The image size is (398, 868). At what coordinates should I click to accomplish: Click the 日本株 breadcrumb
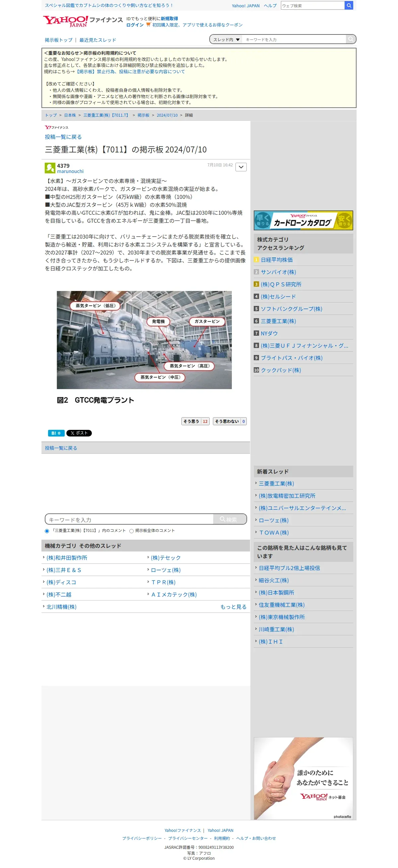click(x=70, y=115)
